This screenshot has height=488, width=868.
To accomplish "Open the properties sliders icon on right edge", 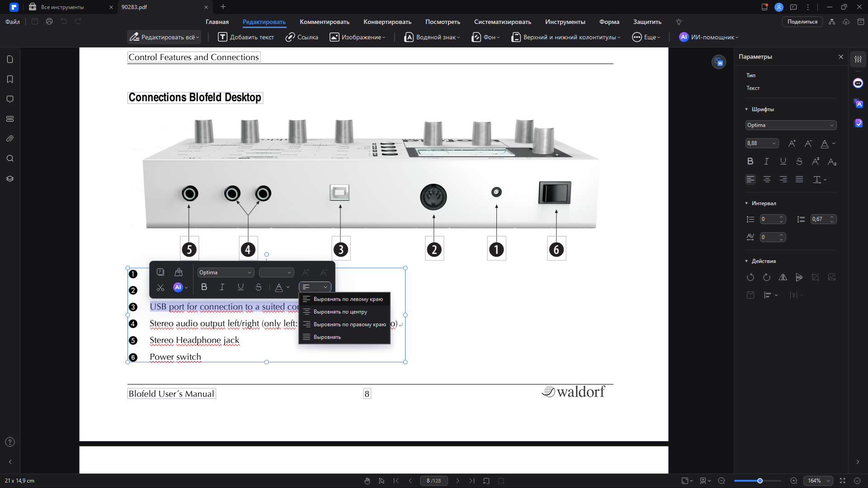I will coord(858,59).
